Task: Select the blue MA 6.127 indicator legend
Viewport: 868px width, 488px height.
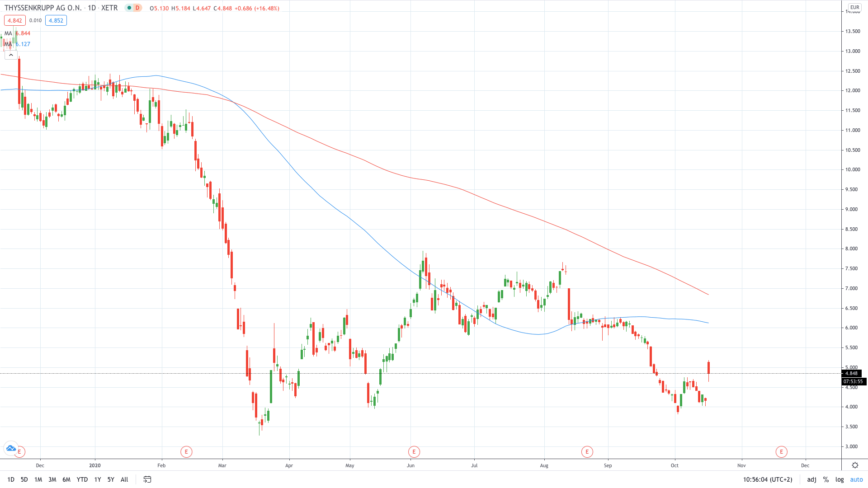Action: [18, 44]
